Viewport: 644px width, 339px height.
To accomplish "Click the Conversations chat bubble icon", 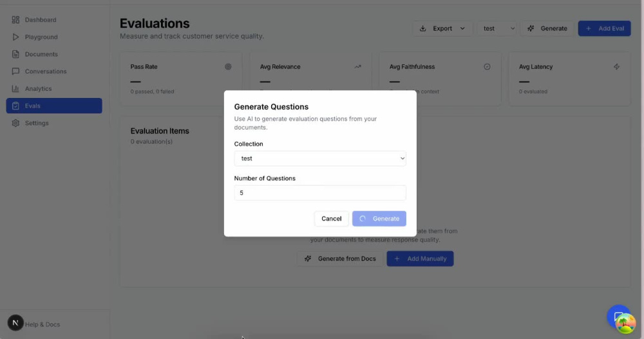I will (x=15, y=72).
